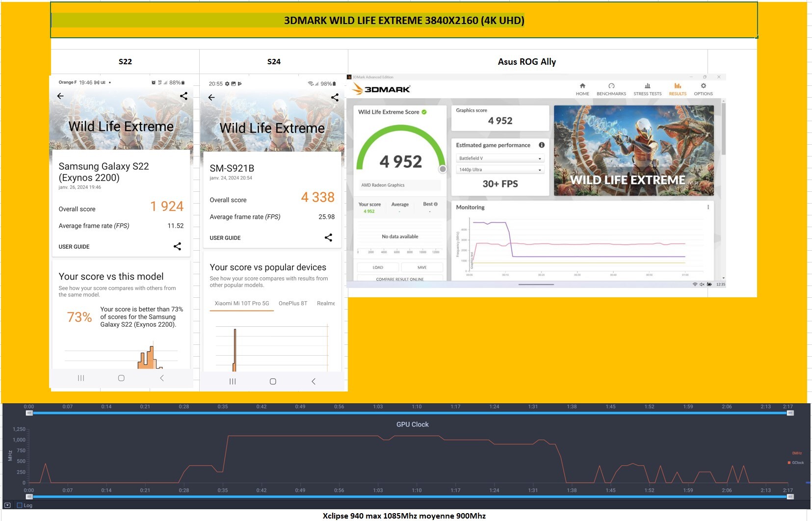Click the LOAD button in 3DMark
Screen dimensions: 812x521
[378, 267]
